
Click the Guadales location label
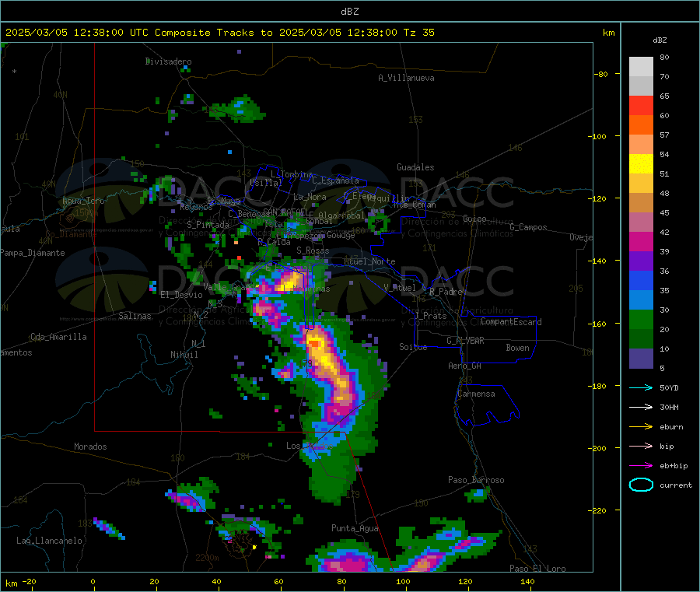click(x=415, y=167)
